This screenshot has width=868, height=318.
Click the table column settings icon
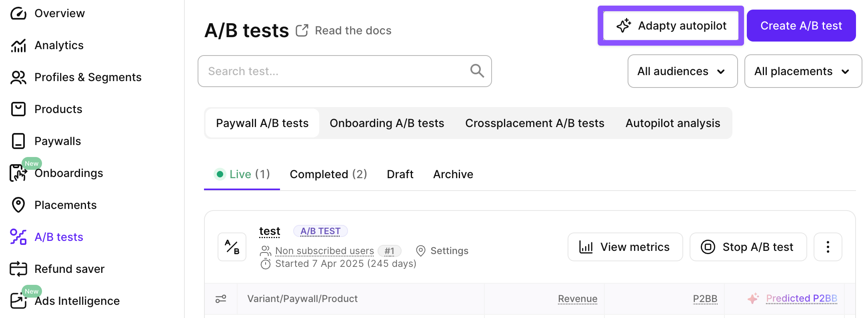221,299
